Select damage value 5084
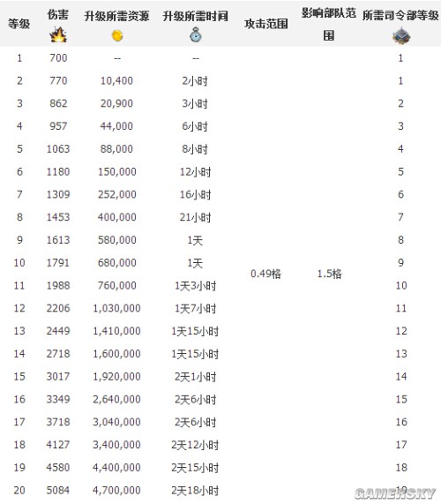The width and height of the screenshot is (441, 504). [58, 490]
